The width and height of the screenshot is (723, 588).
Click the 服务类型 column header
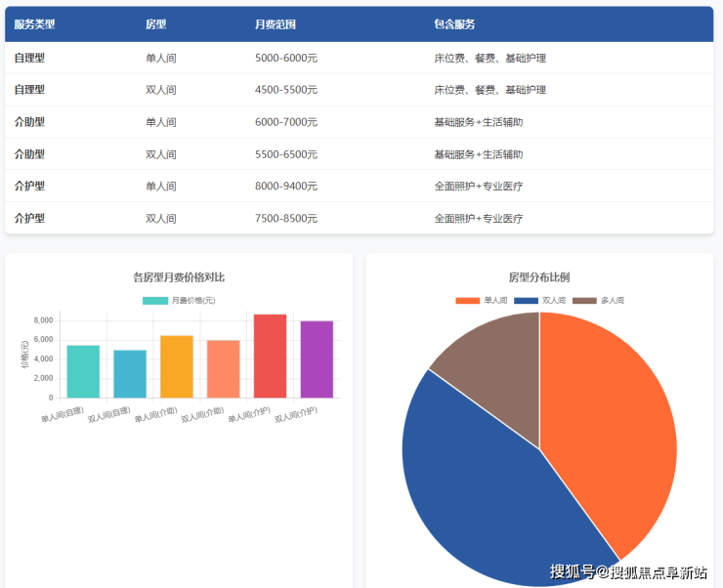tap(34, 24)
